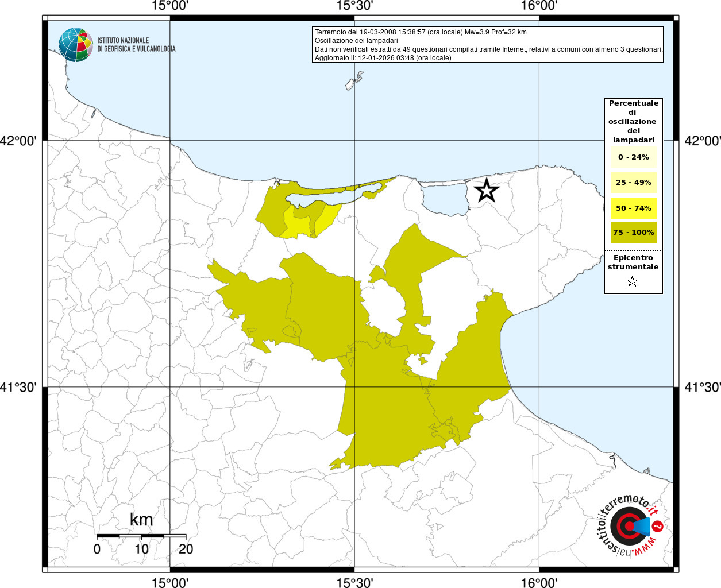Screen dimensions: 721x588
Task: Click the haisentitoilterremoto.it target logo
Action: (631, 527)
